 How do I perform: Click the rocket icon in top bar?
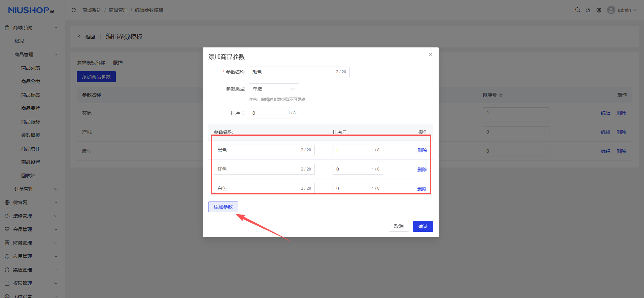point(588,10)
